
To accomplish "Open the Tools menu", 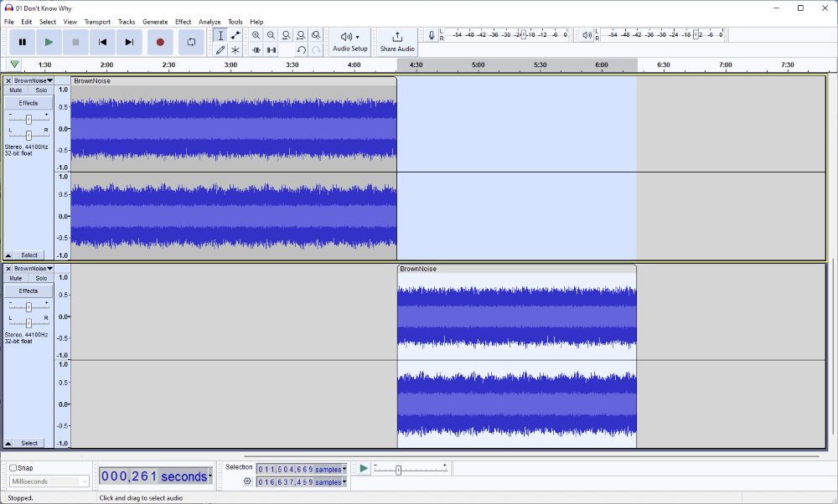I will click(x=235, y=22).
